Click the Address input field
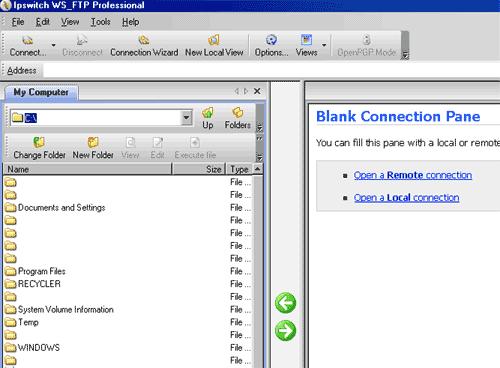500x368 pixels. pyautogui.click(x=271, y=70)
